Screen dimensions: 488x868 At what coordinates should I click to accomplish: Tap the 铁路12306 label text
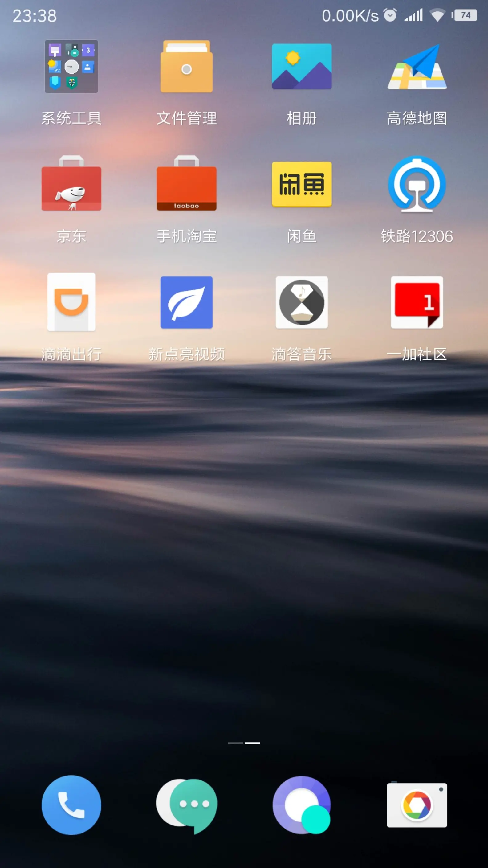coord(417,236)
